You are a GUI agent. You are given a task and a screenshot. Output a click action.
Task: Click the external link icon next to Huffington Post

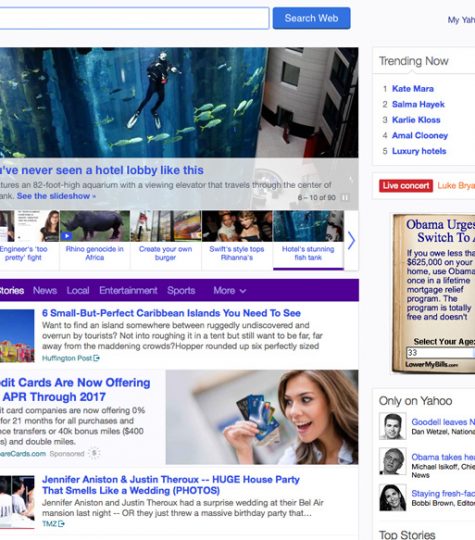pos(96,358)
